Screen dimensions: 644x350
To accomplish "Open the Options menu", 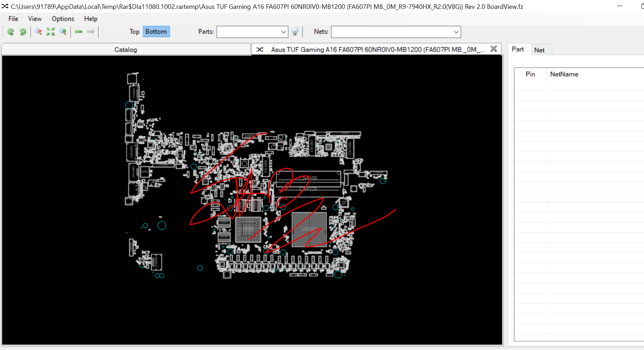I will pos(63,19).
